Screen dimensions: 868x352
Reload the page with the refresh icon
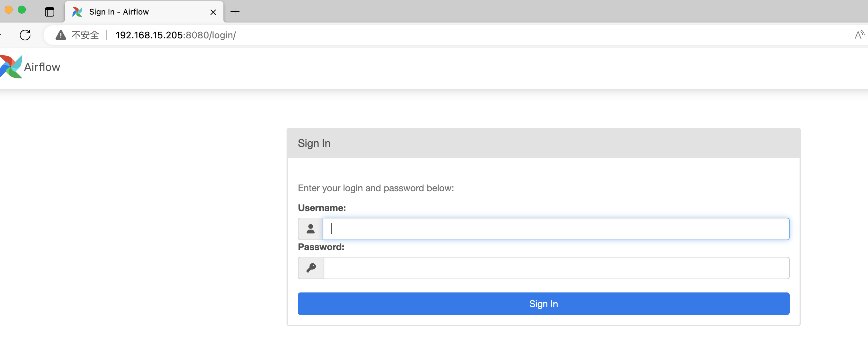25,35
